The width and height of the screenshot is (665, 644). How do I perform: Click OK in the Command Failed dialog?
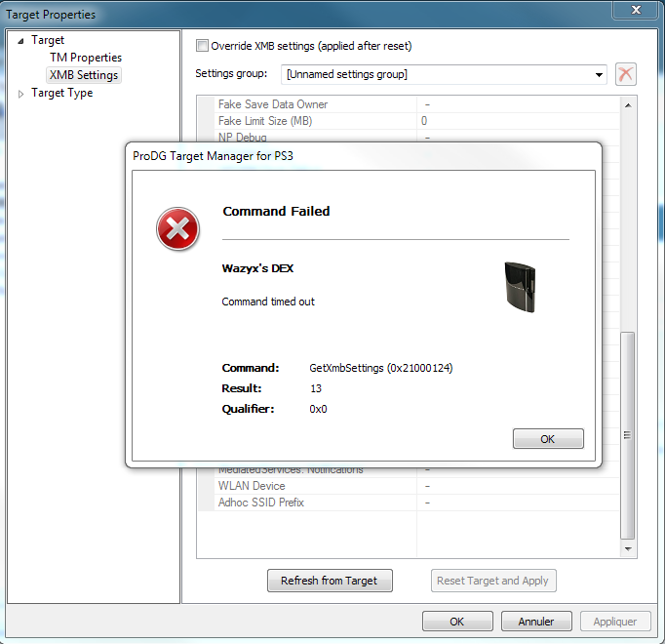[x=548, y=438]
